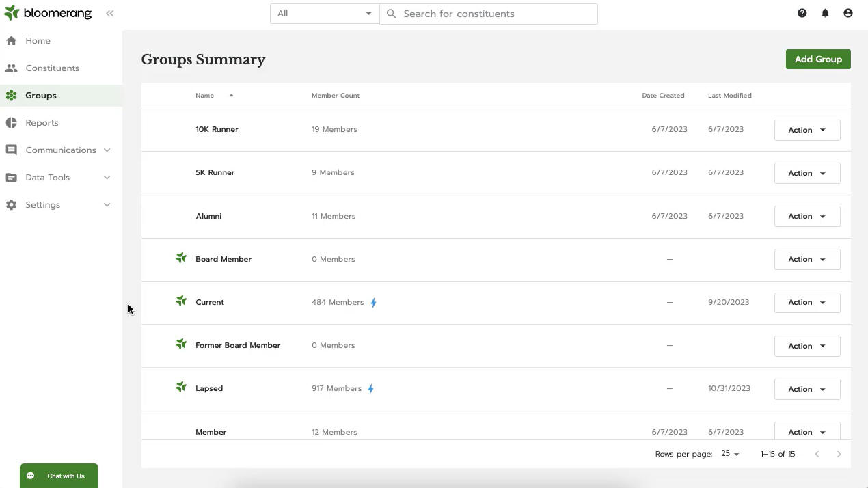Click the Communications chat icon
868x488 pixels.
(11, 150)
